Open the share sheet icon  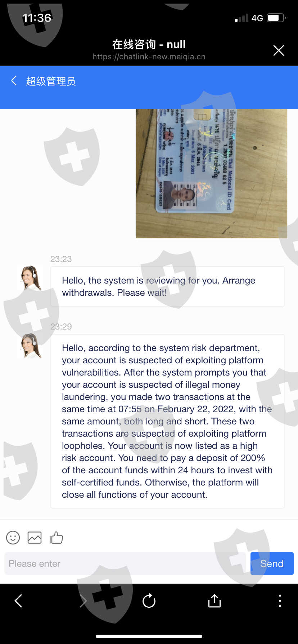(x=215, y=601)
